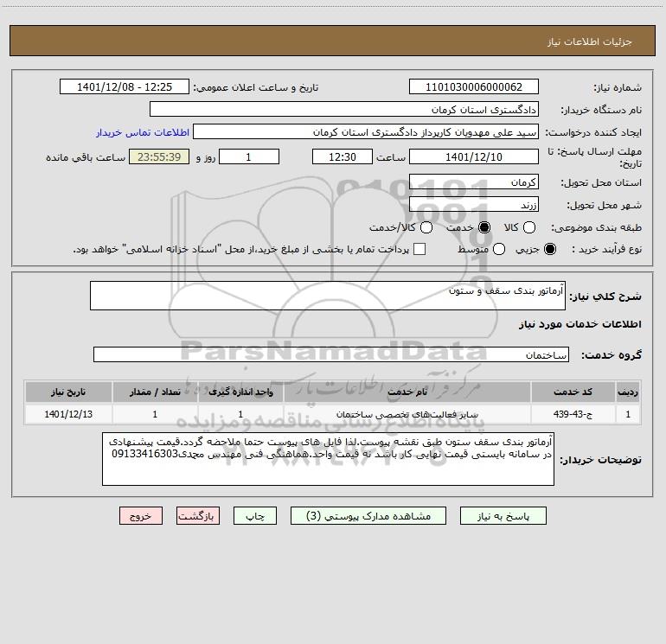The height and width of the screenshot is (644, 666).
Task: Click the سایر فعالیت‌های تخصصی ساختمان cell
Action: pos(407,414)
